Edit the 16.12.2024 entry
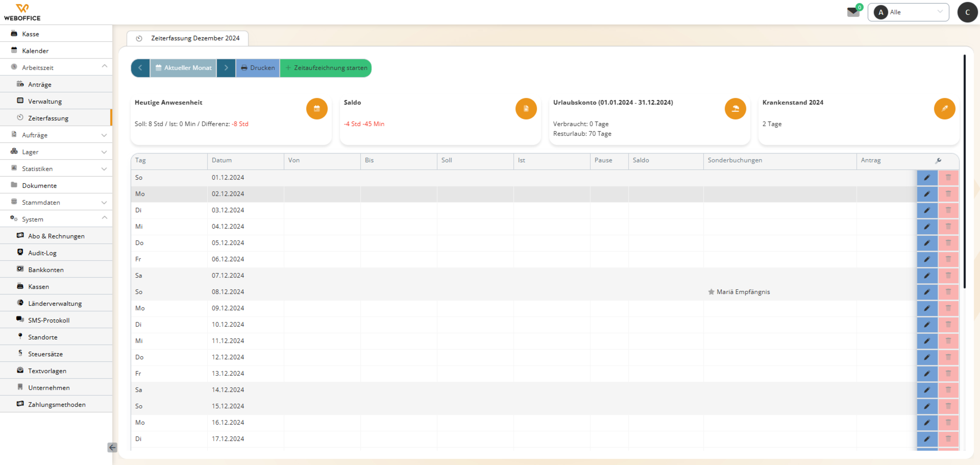Viewport: 980px width, 465px height. 927,423
